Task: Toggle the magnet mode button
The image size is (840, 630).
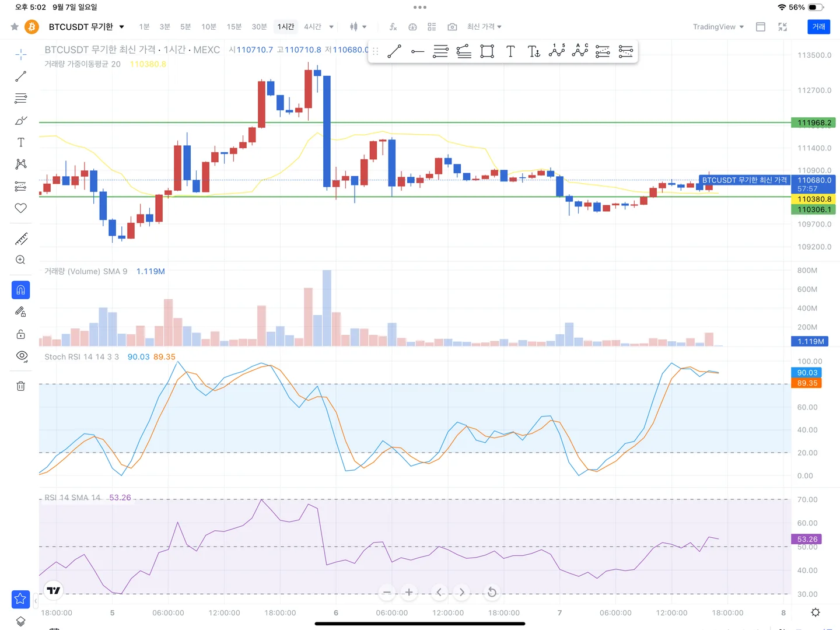Action: coord(21,290)
